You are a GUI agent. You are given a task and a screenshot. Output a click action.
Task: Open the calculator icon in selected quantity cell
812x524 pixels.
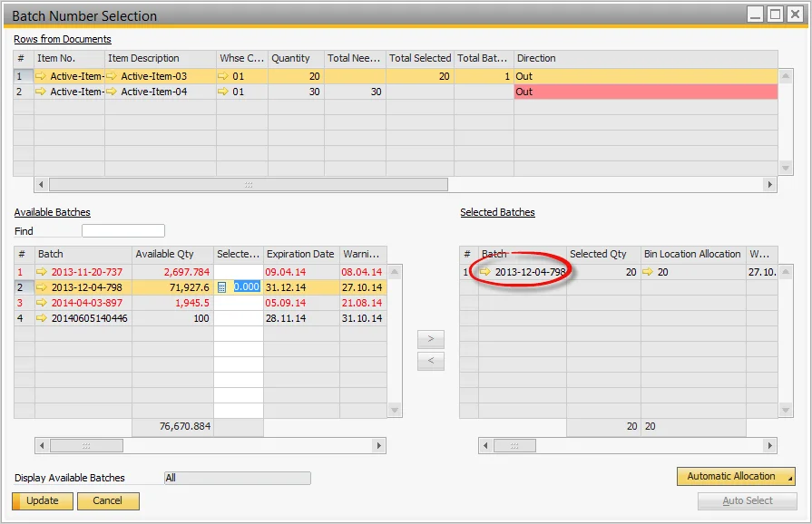pyautogui.click(x=221, y=287)
